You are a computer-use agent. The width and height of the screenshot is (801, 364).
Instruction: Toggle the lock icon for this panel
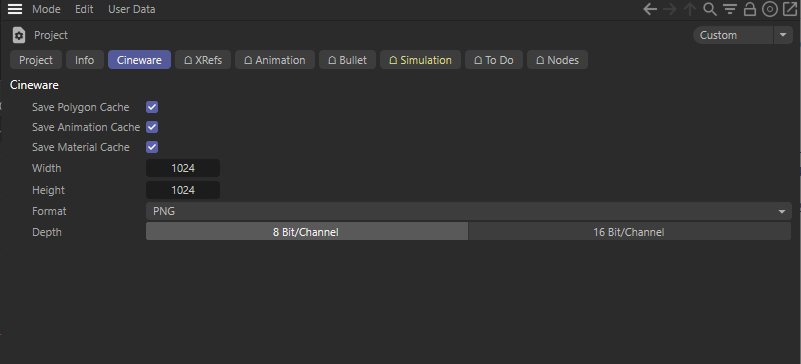click(749, 9)
